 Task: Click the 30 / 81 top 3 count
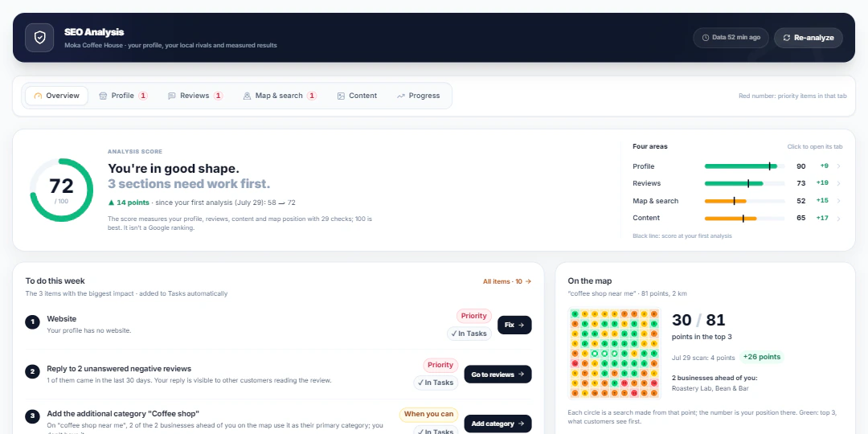[x=698, y=320]
